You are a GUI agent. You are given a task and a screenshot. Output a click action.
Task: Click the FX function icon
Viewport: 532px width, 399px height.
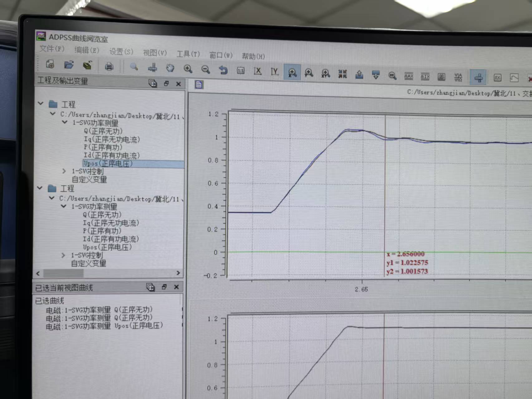(x=497, y=78)
